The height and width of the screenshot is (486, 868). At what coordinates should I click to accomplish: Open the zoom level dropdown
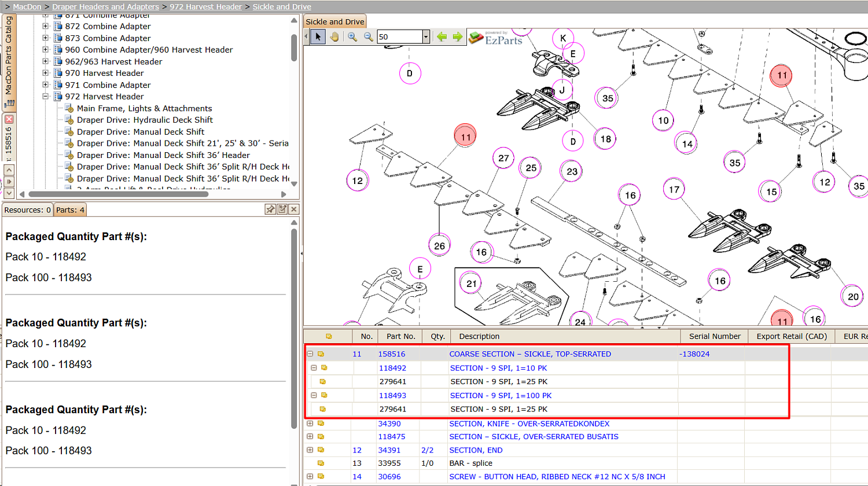click(x=426, y=36)
